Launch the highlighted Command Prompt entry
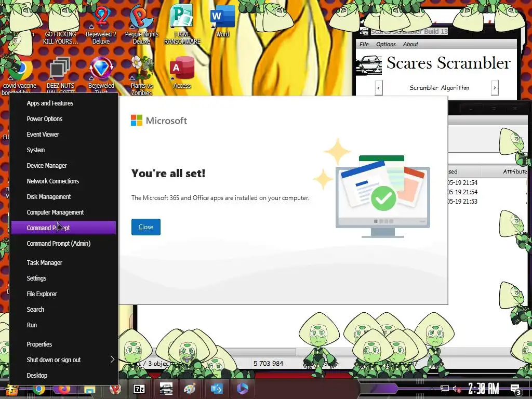 click(63, 228)
